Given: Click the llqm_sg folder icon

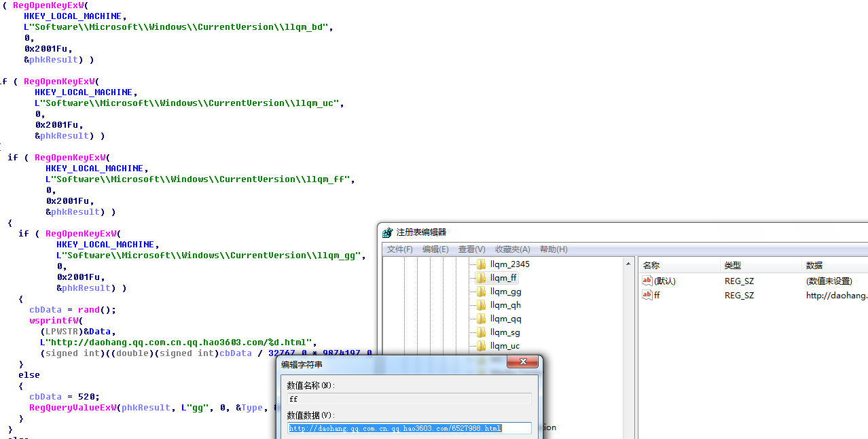Looking at the screenshot, I should (482, 332).
